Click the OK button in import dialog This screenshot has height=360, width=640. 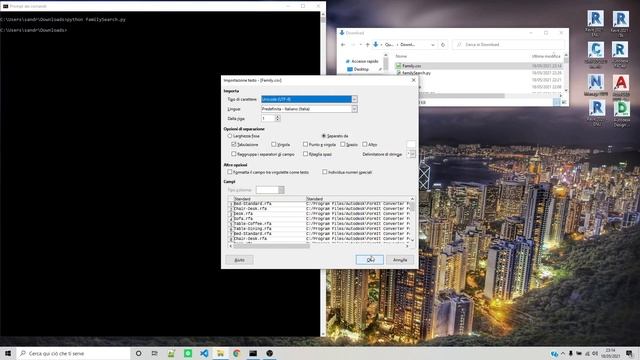[x=369, y=260]
